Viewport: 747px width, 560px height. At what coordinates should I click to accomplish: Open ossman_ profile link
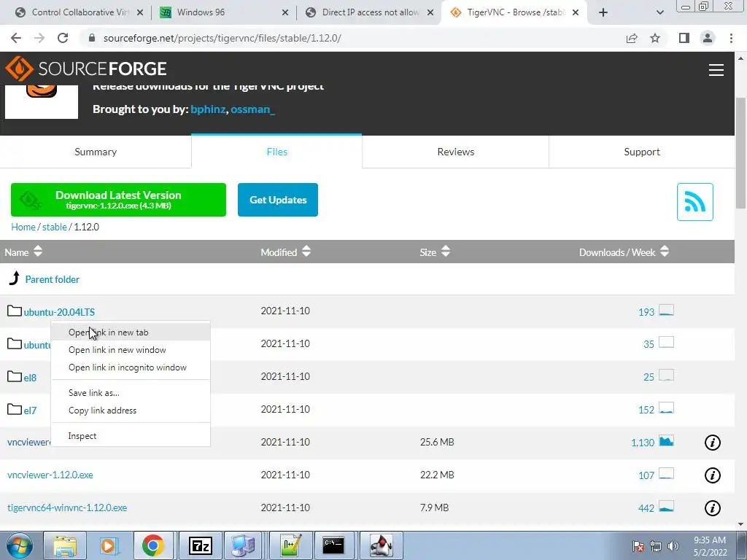coord(252,109)
